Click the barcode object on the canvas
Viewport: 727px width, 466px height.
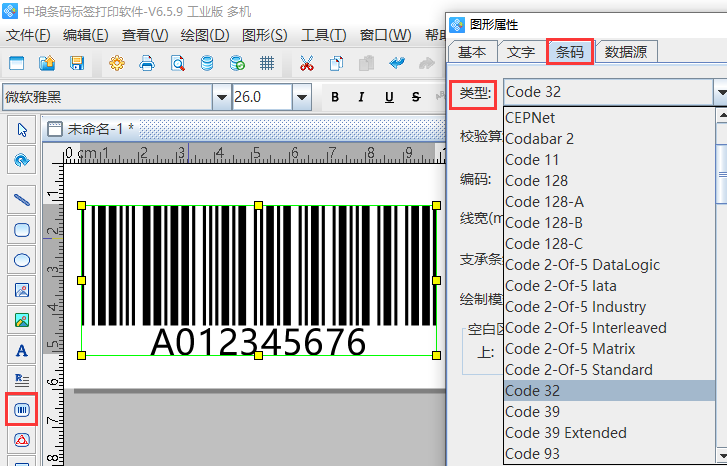259,280
